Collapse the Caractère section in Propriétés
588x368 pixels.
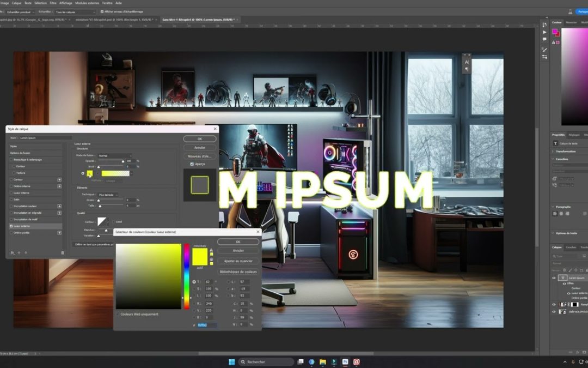click(553, 159)
